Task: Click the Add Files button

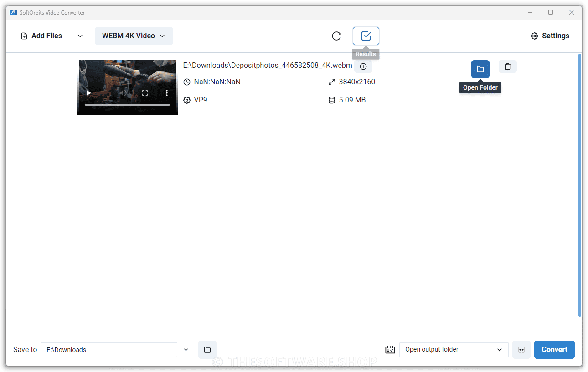Action: coord(41,36)
